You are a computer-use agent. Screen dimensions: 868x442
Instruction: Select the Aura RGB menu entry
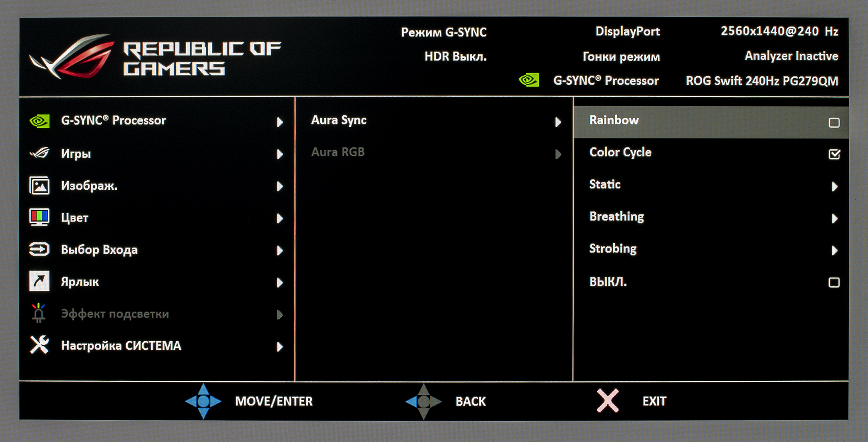[x=434, y=153]
